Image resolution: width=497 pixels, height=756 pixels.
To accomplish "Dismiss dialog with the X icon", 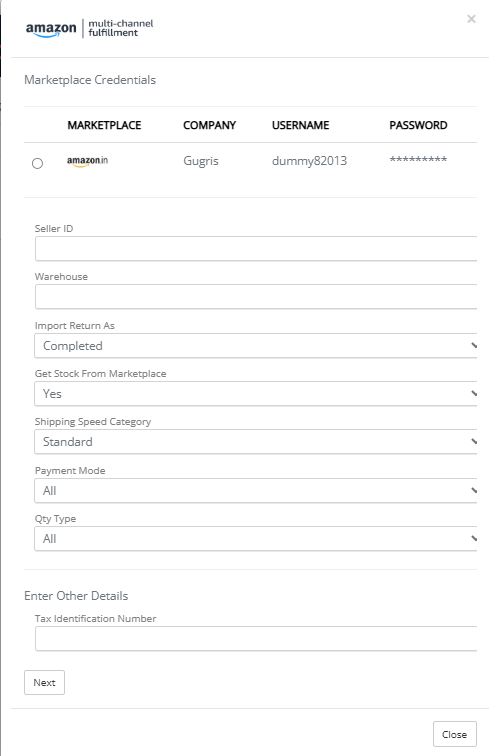I will tap(471, 19).
